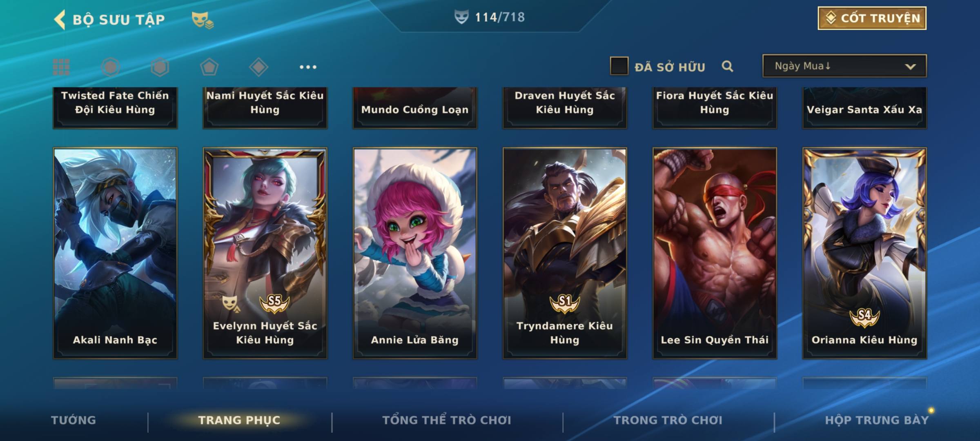Open the Hộp Trưng Bày tab
The image size is (980, 441).
coord(877,420)
